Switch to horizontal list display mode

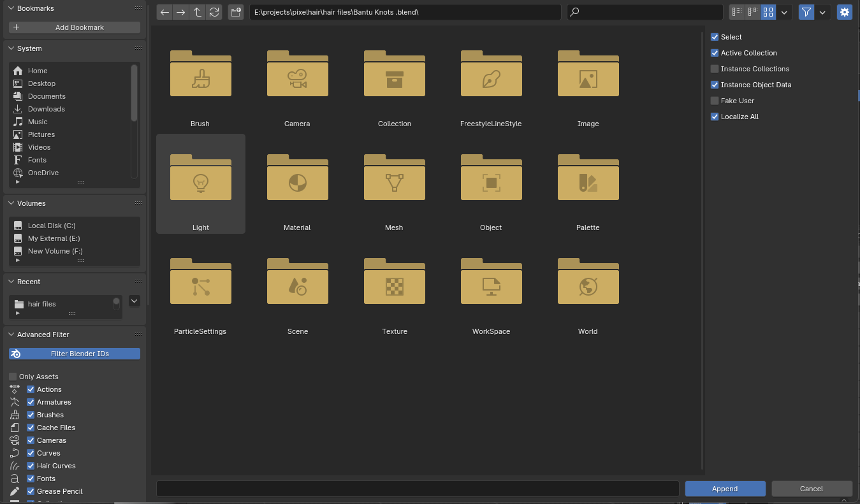752,12
